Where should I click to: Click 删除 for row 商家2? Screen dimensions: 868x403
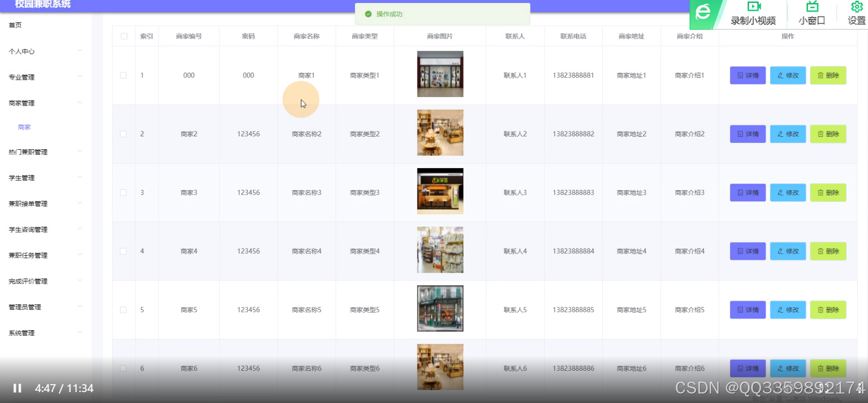click(x=828, y=134)
